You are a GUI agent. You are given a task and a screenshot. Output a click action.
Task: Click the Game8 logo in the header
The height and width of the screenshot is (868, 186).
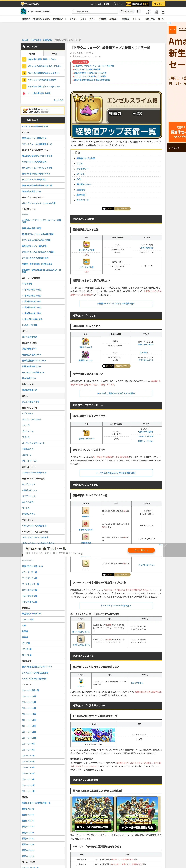[x=30, y=4]
